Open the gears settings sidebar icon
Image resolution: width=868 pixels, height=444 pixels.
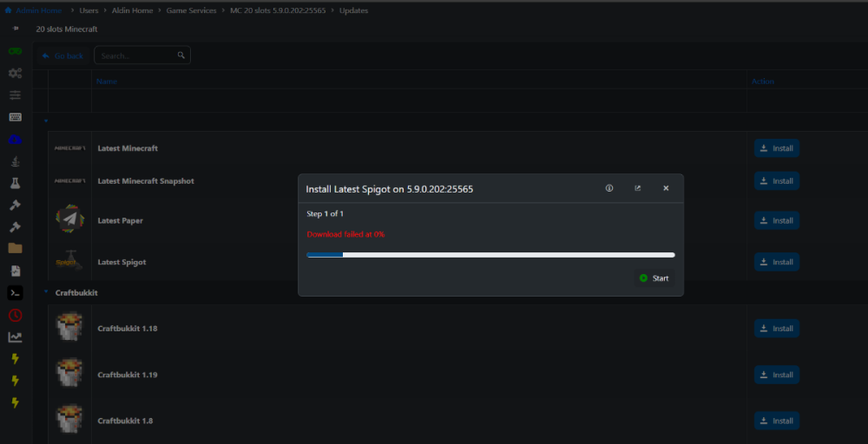click(16, 73)
